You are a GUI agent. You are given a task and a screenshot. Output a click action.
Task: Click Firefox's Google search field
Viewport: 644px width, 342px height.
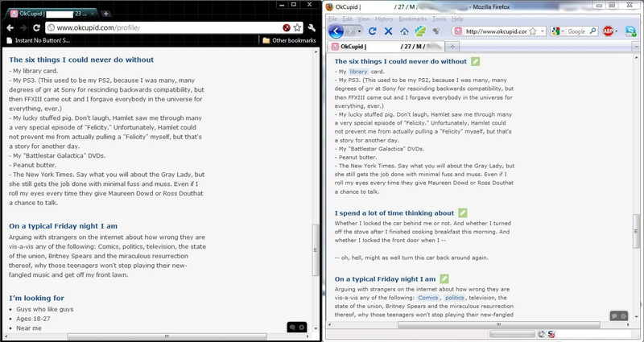click(x=578, y=31)
